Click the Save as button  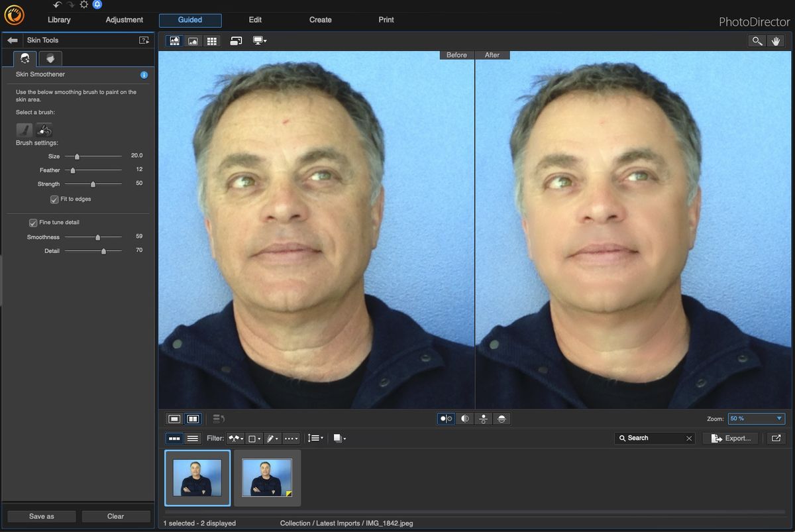point(40,516)
